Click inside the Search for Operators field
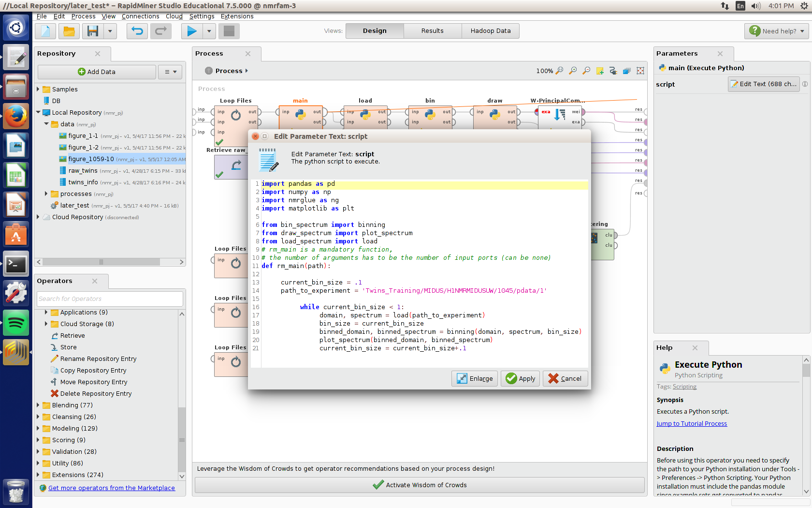 click(110, 299)
